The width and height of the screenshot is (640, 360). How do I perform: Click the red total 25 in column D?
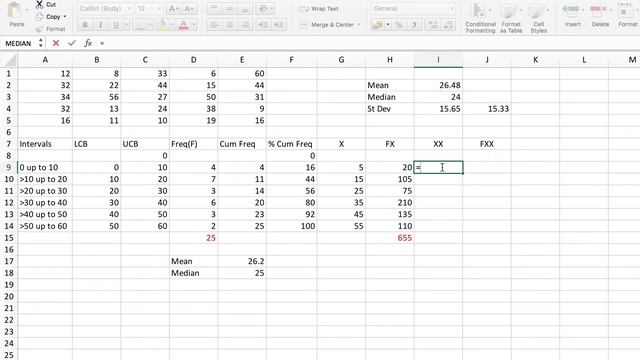(x=193, y=238)
